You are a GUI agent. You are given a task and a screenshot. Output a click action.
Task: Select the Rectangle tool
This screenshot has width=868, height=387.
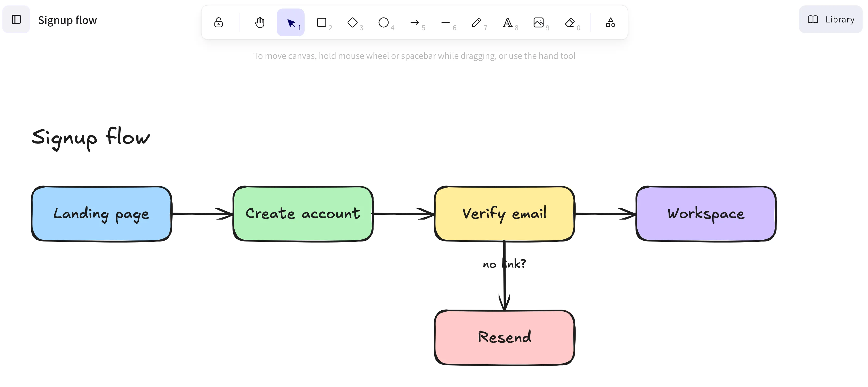click(x=321, y=22)
